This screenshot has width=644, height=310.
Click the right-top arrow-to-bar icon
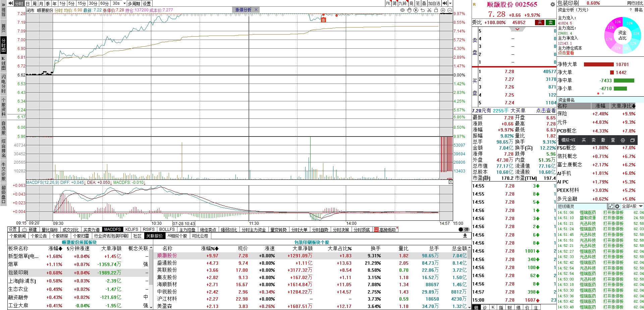[445, 3]
